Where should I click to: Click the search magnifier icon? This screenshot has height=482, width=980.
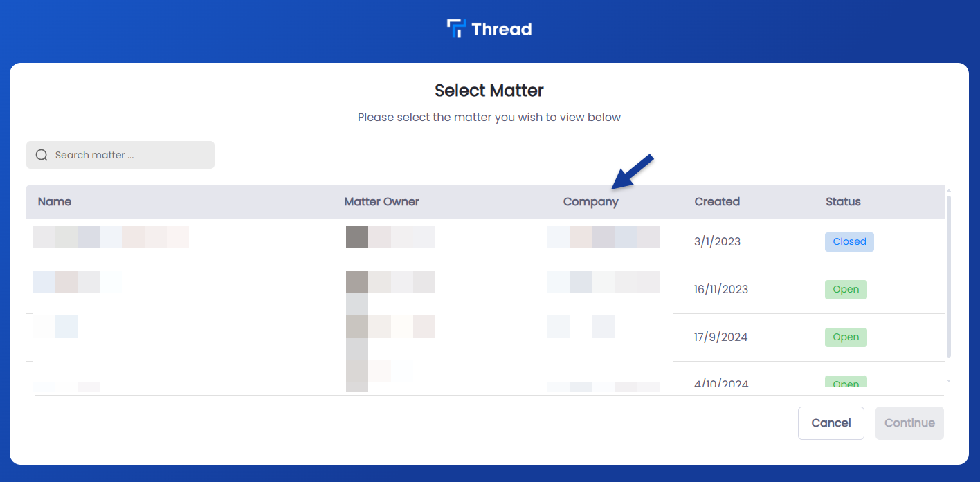pyautogui.click(x=42, y=155)
